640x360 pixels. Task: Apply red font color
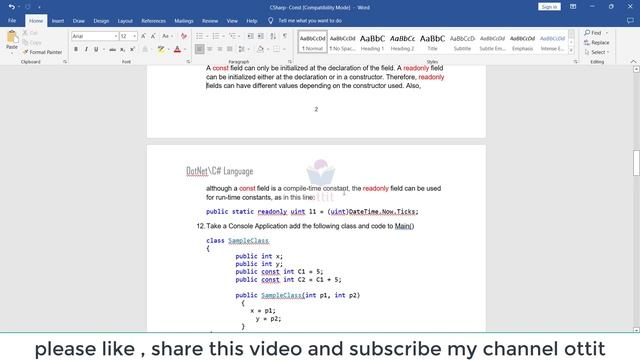tap(177, 49)
